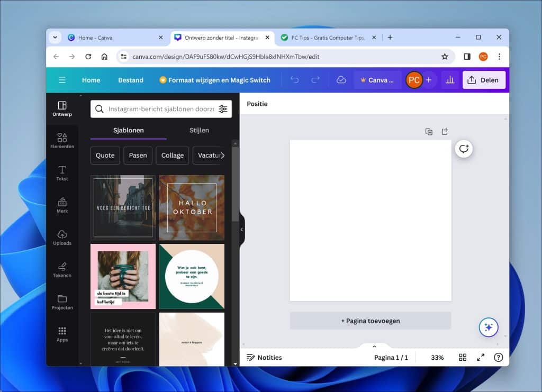Screen dimensions: 542x392
Task: Open grid view of pages
Action: point(463,358)
